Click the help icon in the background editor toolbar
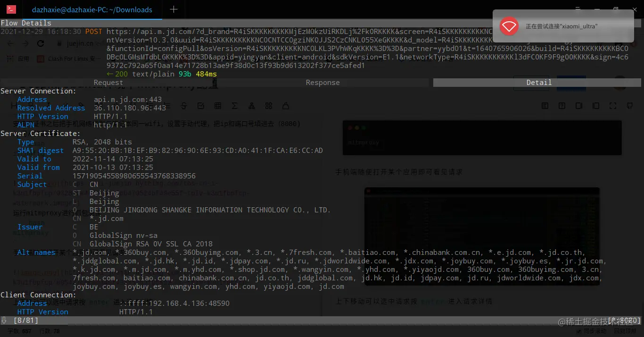Image resolution: width=644 pixels, height=337 pixels. coord(561,106)
